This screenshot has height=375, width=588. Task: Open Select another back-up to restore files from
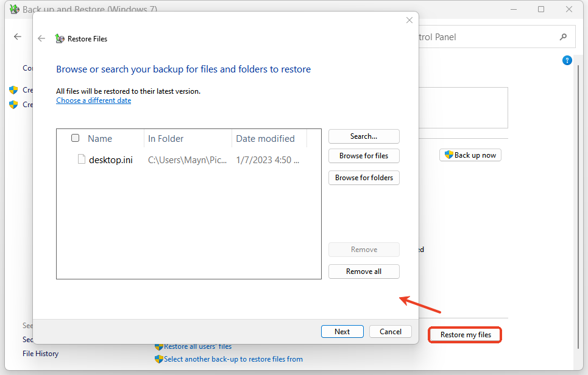pos(233,359)
